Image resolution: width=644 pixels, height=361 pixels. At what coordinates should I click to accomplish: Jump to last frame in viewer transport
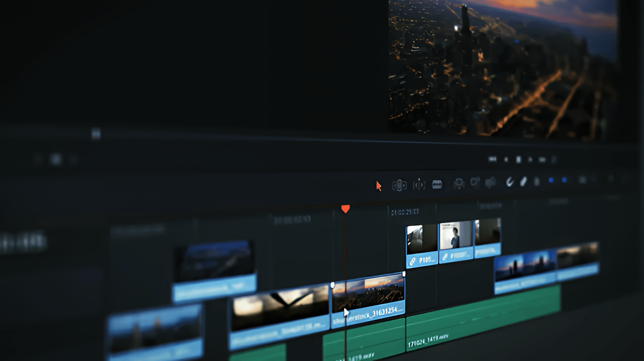pos(542,160)
